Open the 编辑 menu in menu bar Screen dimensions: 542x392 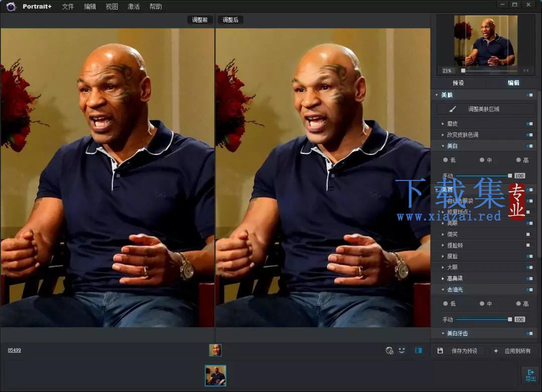click(90, 7)
